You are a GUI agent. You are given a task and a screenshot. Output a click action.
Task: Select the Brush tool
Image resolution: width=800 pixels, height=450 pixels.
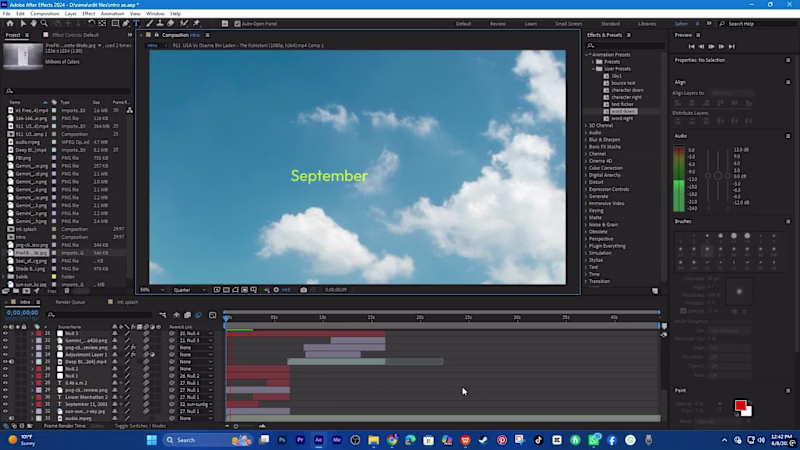click(x=149, y=23)
